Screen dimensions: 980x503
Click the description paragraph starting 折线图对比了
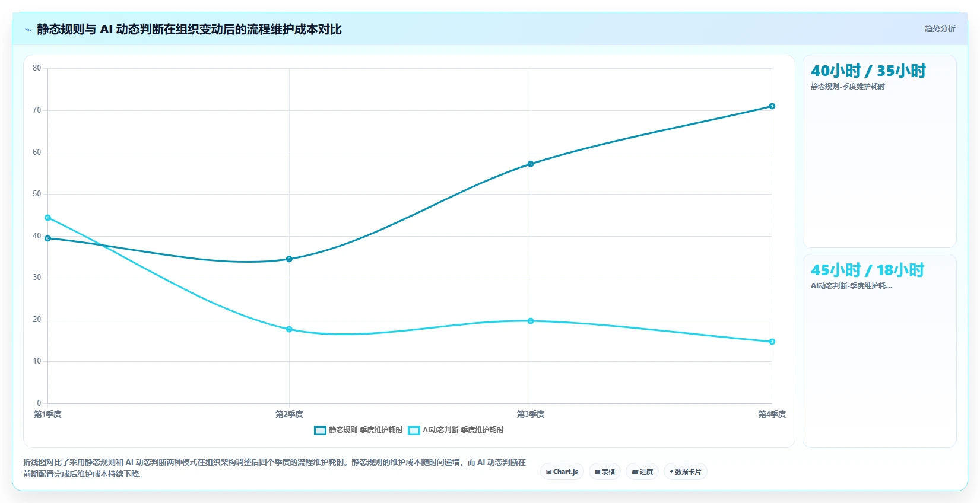pyautogui.click(x=274, y=468)
